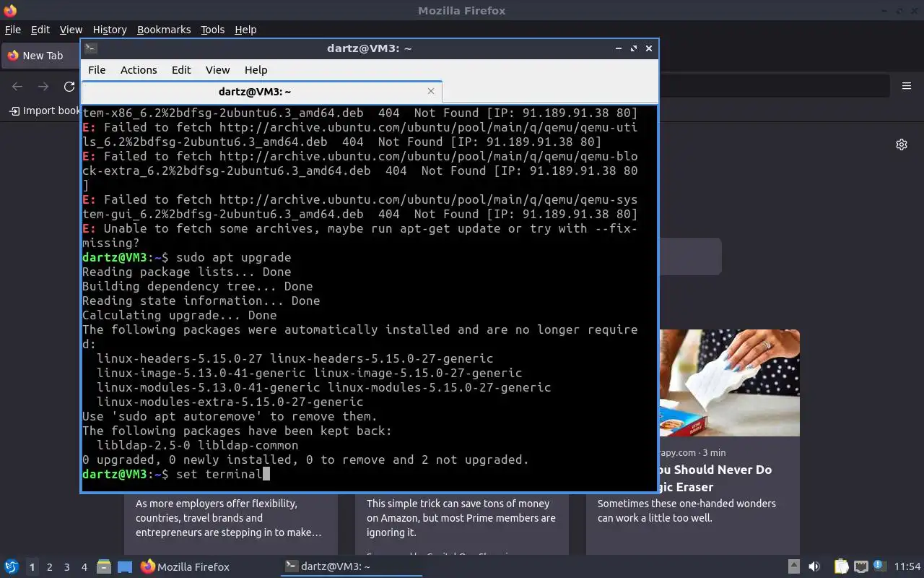Expand removable media tray icon
Viewport: 924px width, 578px height.
pyautogui.click(x=793, y=567)
